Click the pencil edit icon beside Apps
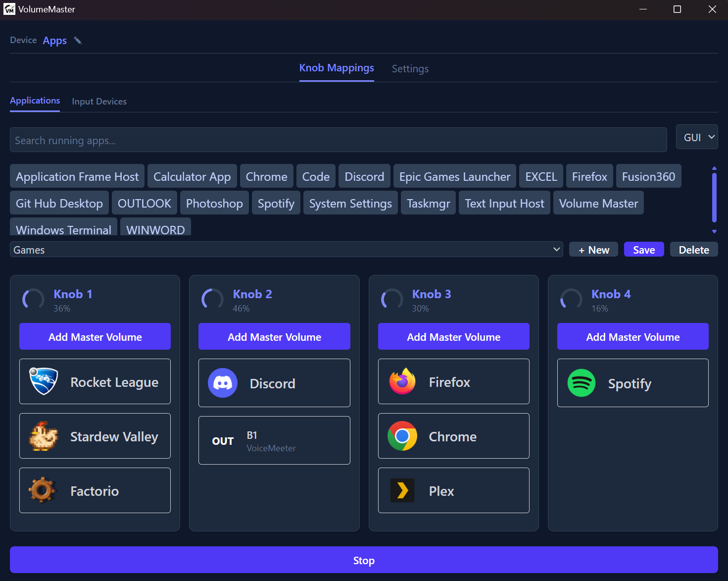This screenshot has height=581, width=728. pos(78,41)
